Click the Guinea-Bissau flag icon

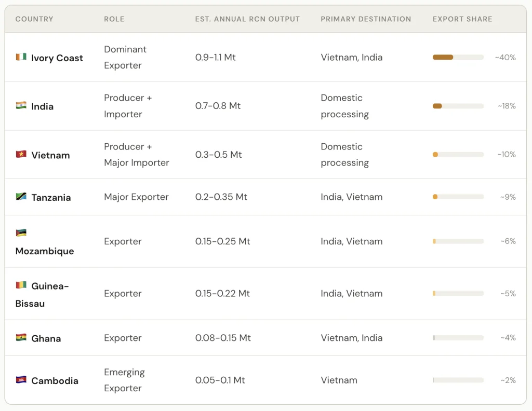(21, 285)
